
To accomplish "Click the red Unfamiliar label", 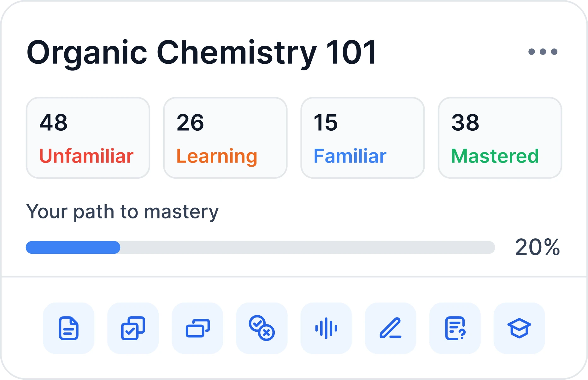I will coord(86,156).
